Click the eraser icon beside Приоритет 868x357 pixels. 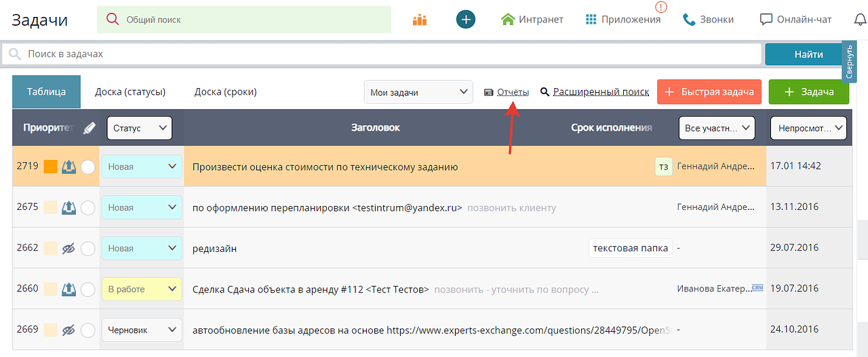pyautogui.click(x=90, y=128)
